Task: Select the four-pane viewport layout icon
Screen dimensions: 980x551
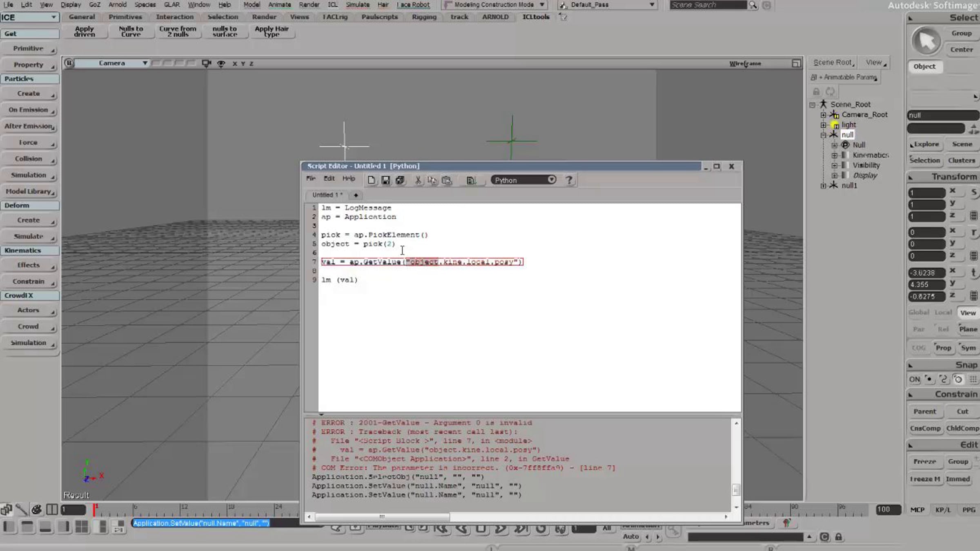Action: point(82,527)
